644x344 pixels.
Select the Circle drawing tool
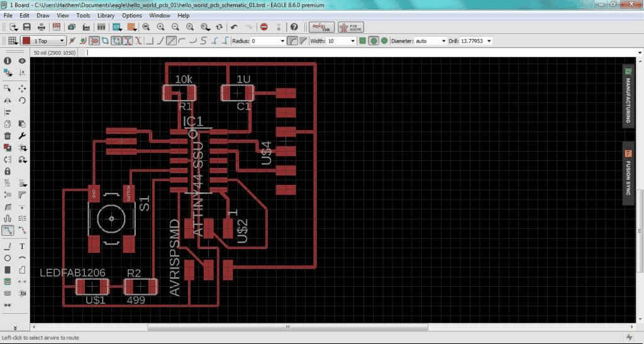(x=8, y=258)
